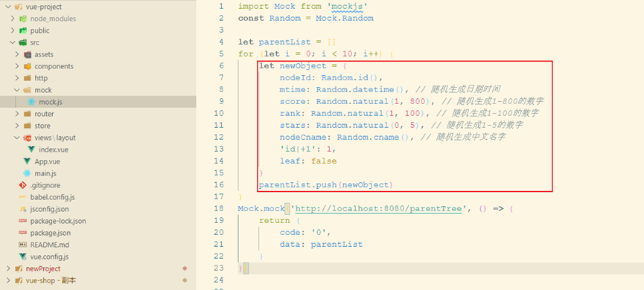
Task: Click the Vue icon beside index.vue
Action: [31, 149]
